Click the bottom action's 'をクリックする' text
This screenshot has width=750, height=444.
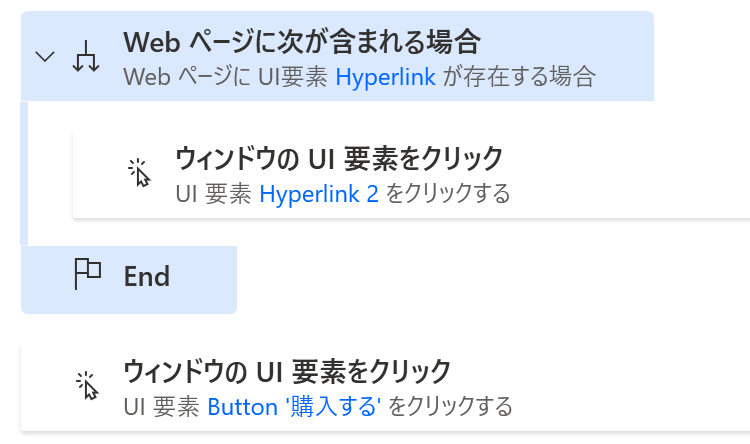(x=450, y=407)
